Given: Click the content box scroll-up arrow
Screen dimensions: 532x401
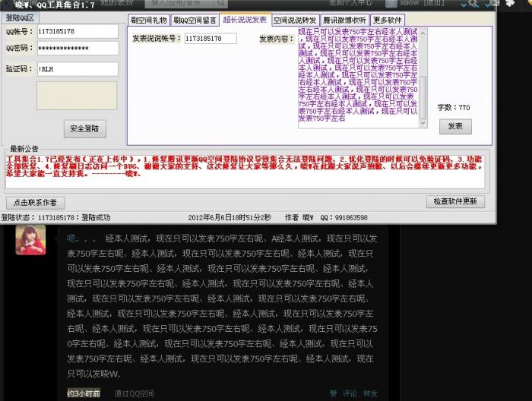Looking at the screenshot, I should point(423,33).
